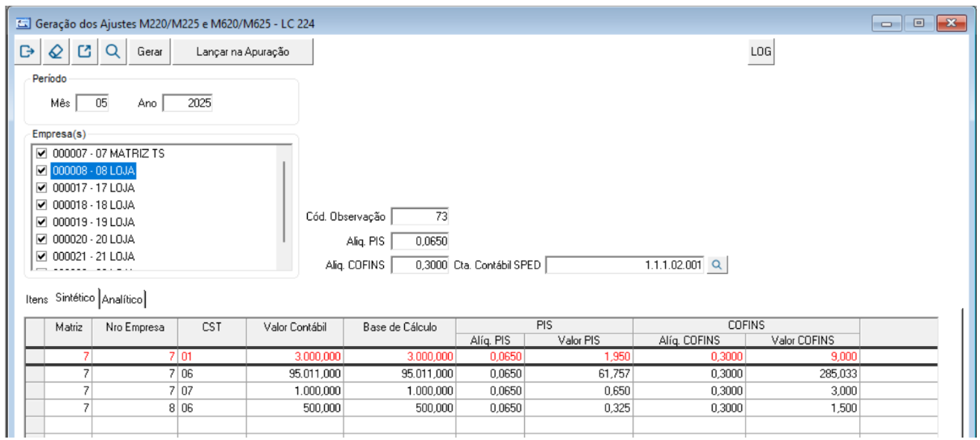The height and width of the screenshot is (440, 980).
Task: Switch to the Analítico tab
Action: pos(122,300)
